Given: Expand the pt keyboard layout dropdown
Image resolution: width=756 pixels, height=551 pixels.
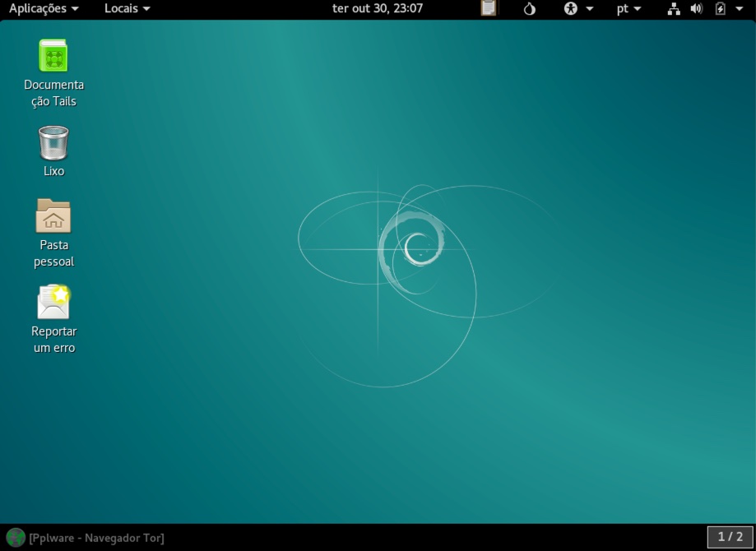Looking at the screenshot, I should tap(628, 8).
